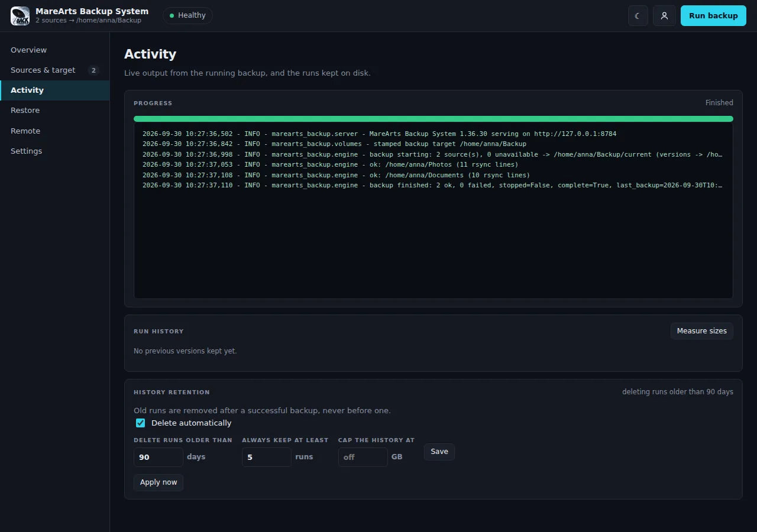
Task: Click the green progress bar
Action: click(433, 119)
